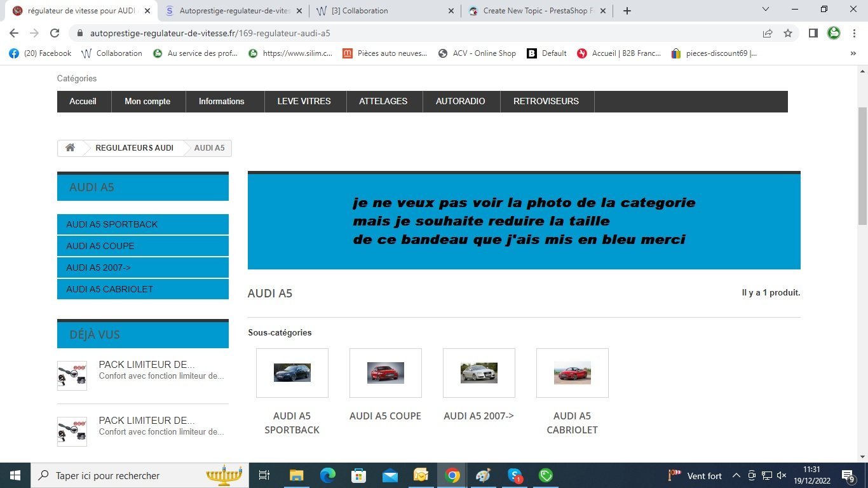Open the Collaboration bookmark

point(112,53)
